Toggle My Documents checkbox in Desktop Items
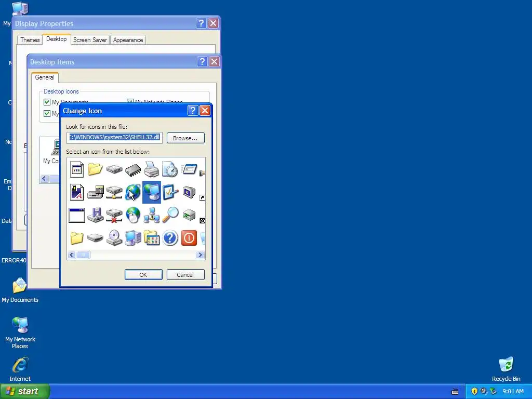Image resolution: width=532 pixels, height=399 pixels. coord(47,102)
